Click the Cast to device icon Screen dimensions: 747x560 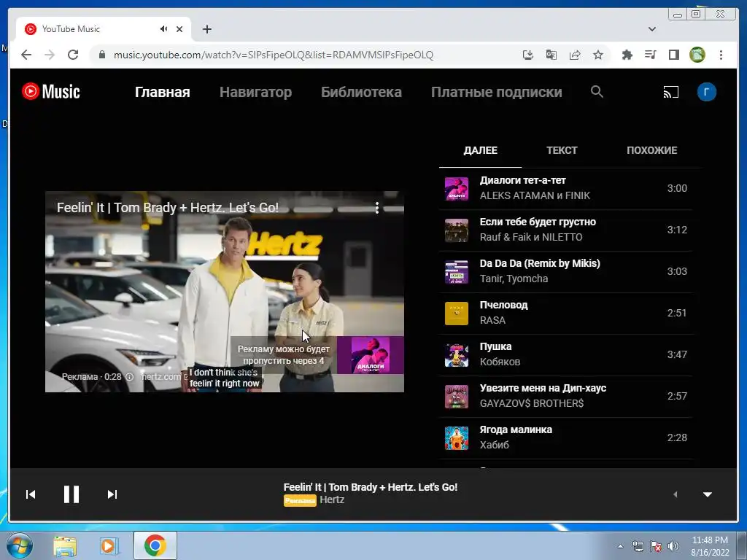click(x=671, y=92)
